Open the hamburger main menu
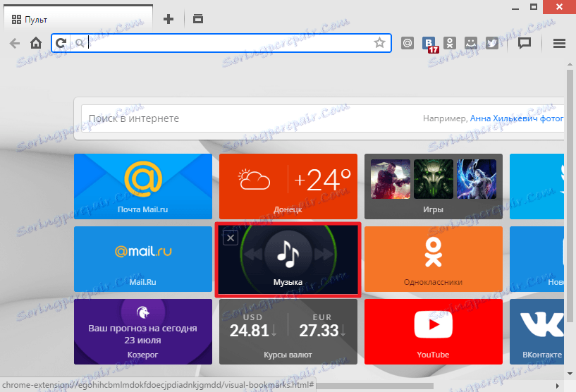This screenshot has width=576, height=392. (x=559, y=43)
